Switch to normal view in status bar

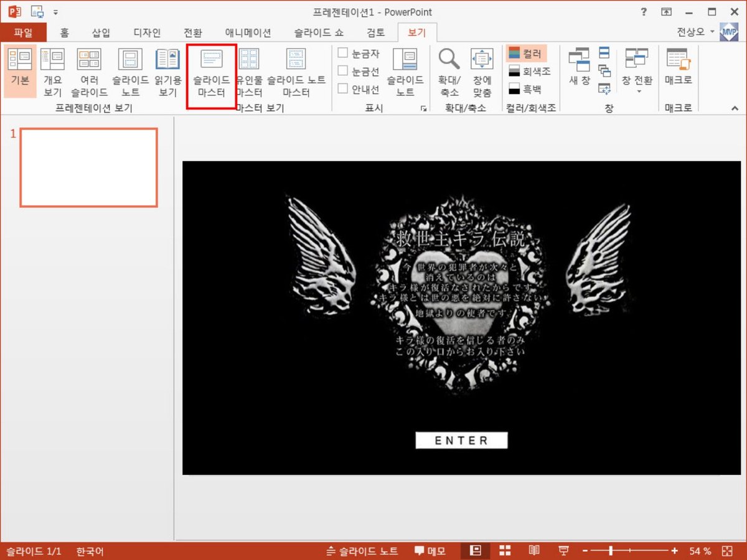[x=476, y=551]
